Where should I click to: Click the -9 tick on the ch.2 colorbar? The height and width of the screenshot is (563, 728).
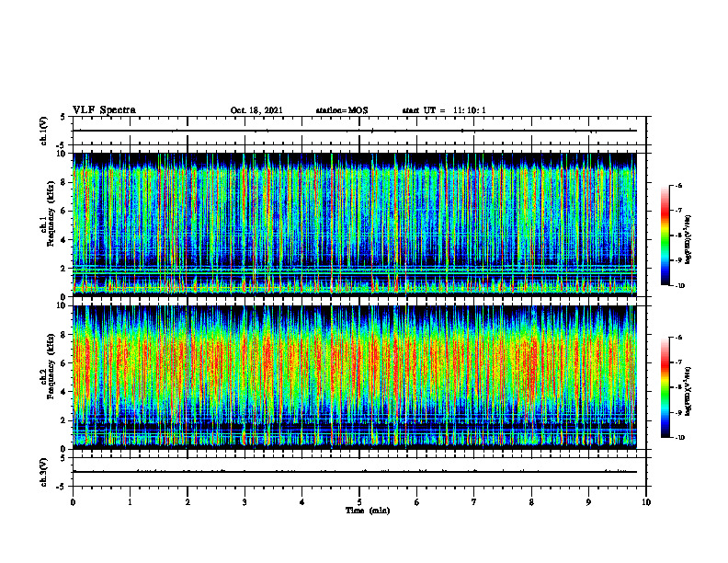(x=678, y=412)
